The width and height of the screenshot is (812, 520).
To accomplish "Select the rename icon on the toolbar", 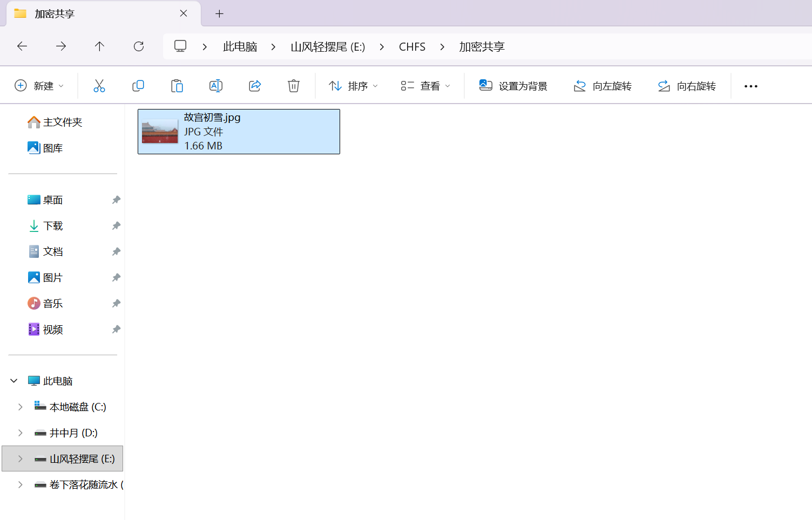I will 215,85.
